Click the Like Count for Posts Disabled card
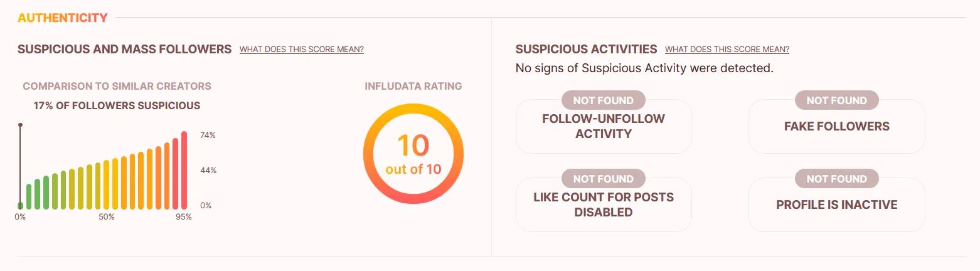The width and height of the screenshot is (980, 271). (x=603, y=205)
